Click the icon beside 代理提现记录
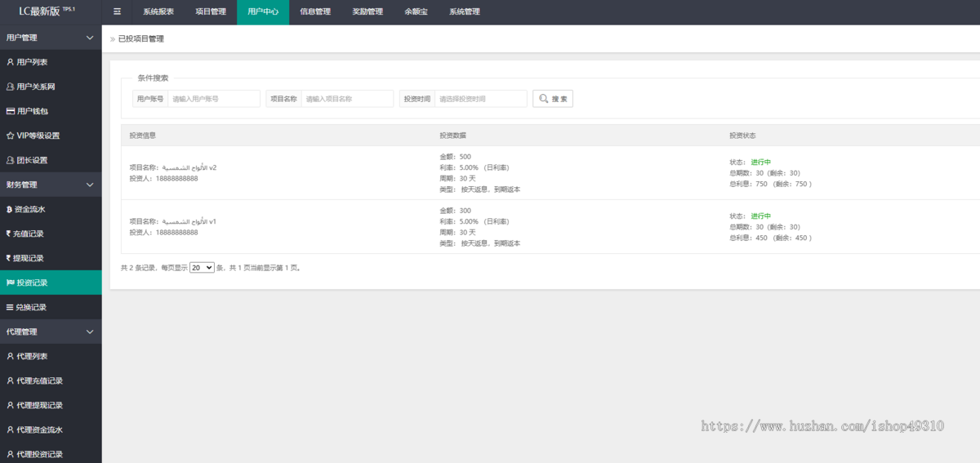The height and width of the screenshot is (463, 980). click(10, 405)
